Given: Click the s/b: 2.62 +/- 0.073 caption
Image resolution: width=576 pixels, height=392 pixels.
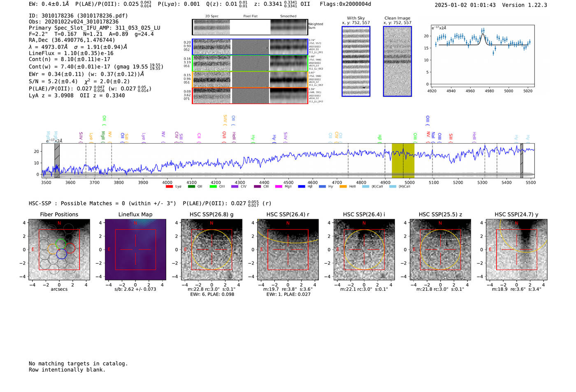Looking at the screenshot, I should pos(135,289).
